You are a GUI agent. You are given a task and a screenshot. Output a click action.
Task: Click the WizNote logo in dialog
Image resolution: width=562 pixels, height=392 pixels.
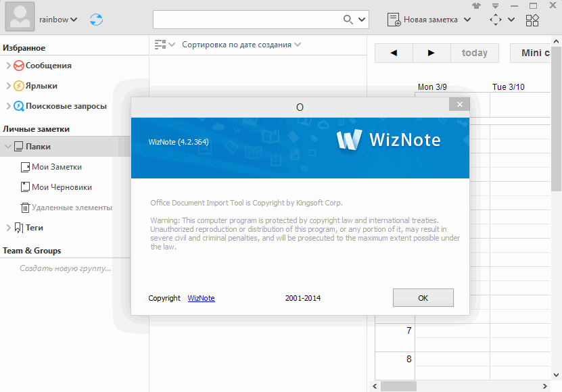tap(389, 140)
